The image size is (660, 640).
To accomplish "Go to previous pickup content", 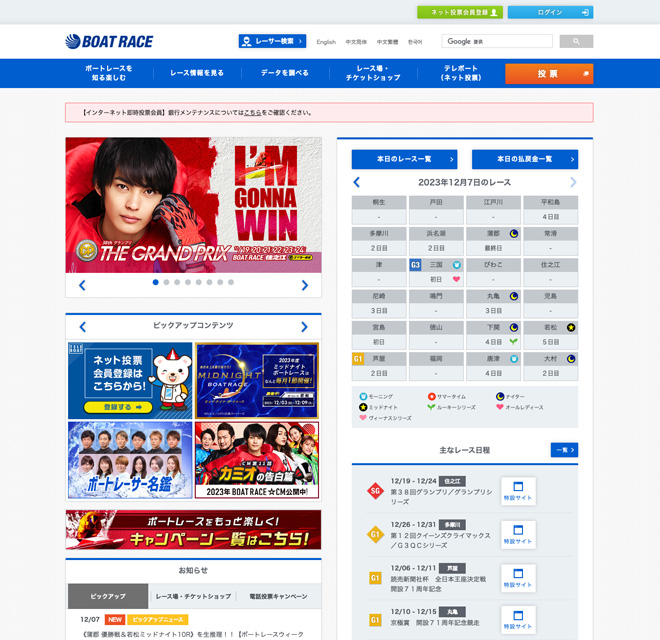I will pos(82,327).
